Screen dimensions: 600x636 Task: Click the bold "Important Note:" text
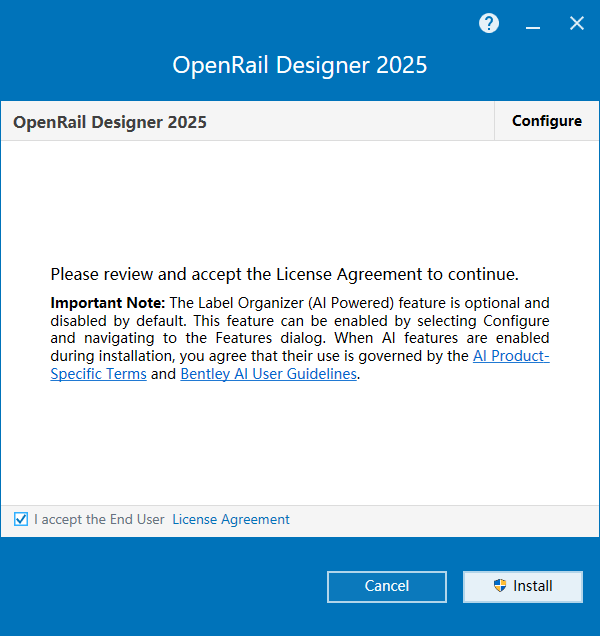(107, 302)
